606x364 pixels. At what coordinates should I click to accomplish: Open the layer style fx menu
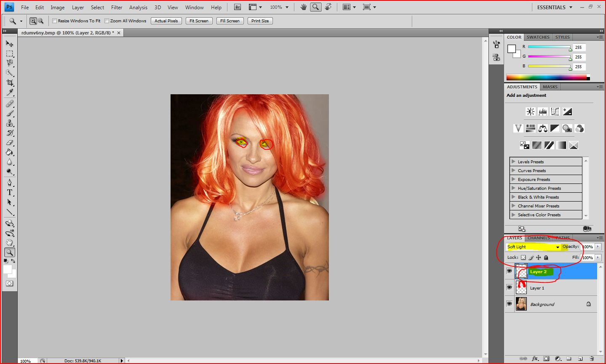535,359
